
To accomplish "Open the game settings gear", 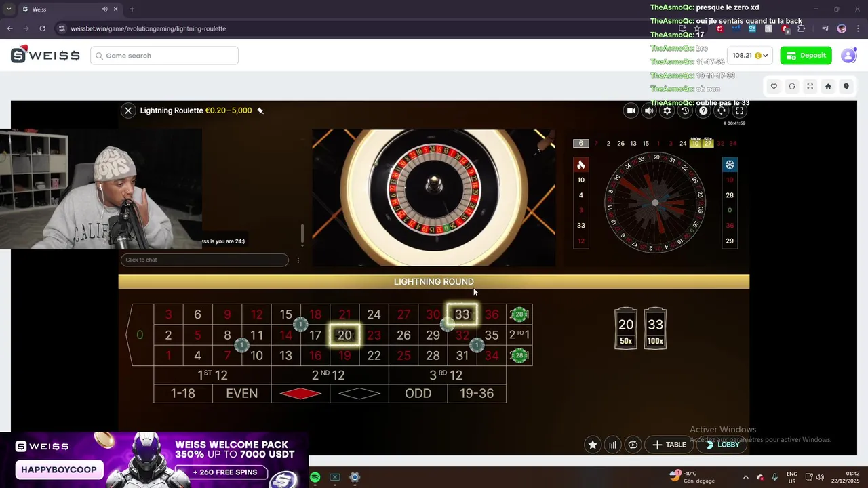I will click(x=667, y=110).
